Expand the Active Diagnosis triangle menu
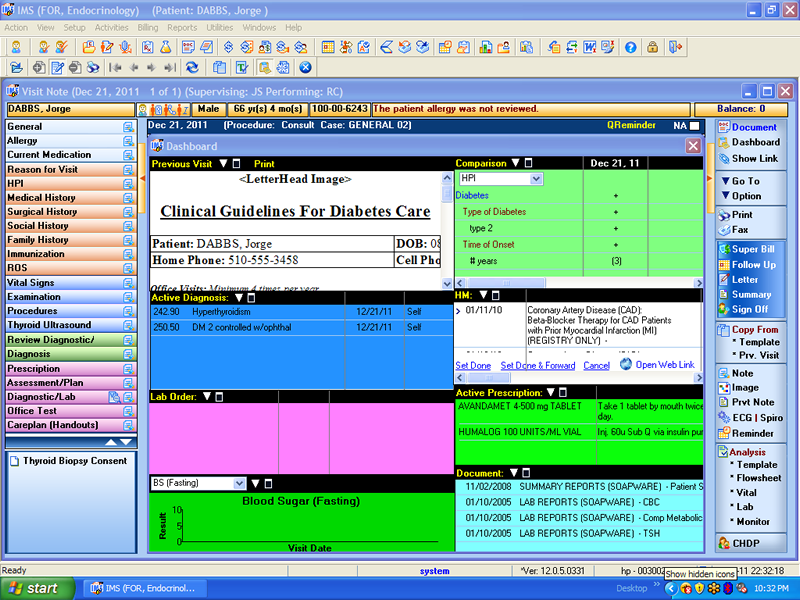800x600 pixels. pyautogui.click(x=238, y=298)
